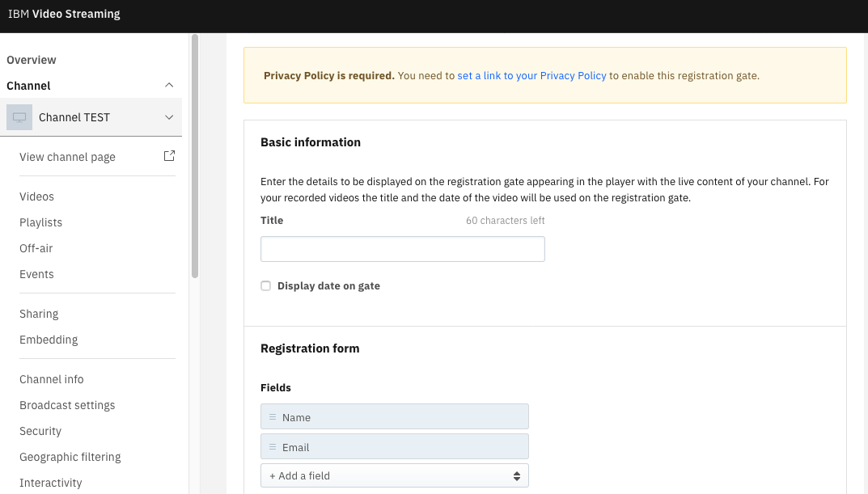Screen dimensions: 868x494
Task: Enable Display date on gate checkbox
Action: pos(265,286)
